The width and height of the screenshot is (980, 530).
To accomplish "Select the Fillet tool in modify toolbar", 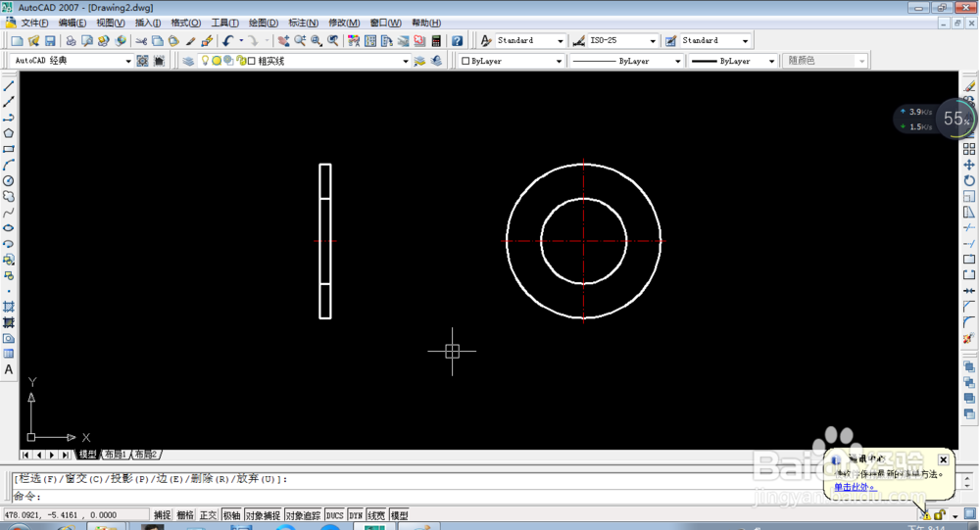I will click(969, 322).
